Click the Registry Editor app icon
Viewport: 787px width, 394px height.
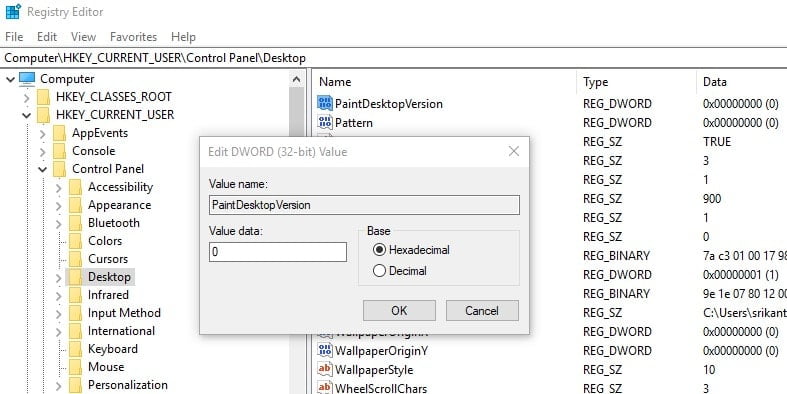pos(14,11)
